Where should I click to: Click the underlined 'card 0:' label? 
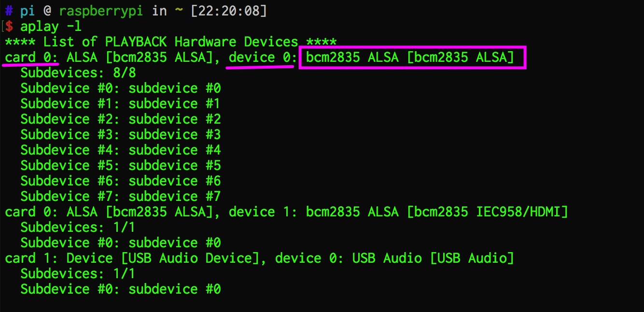(32, 57)
